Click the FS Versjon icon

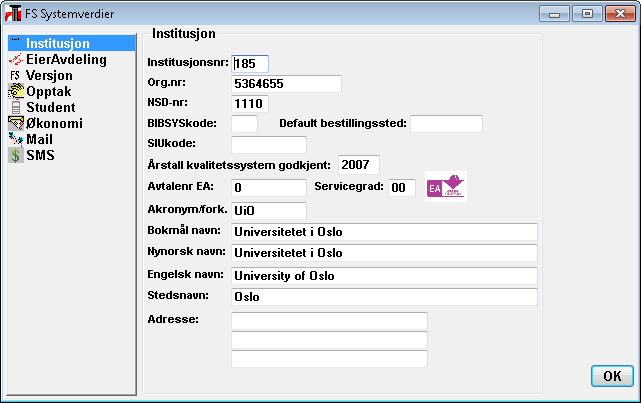click(x=15, y=76)
